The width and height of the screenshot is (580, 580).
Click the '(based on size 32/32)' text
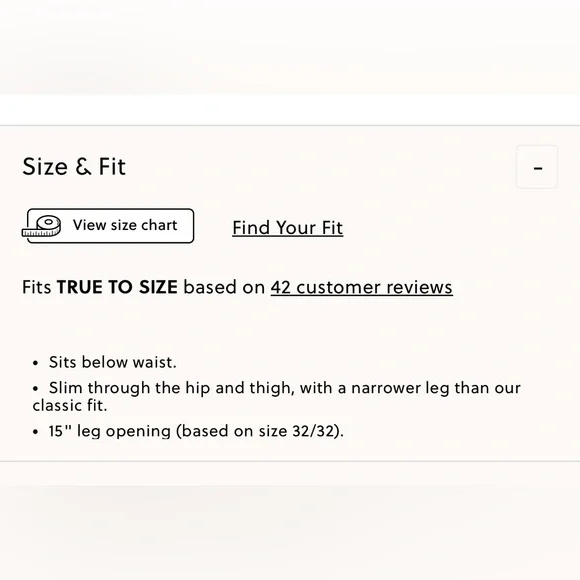(260, 431)
